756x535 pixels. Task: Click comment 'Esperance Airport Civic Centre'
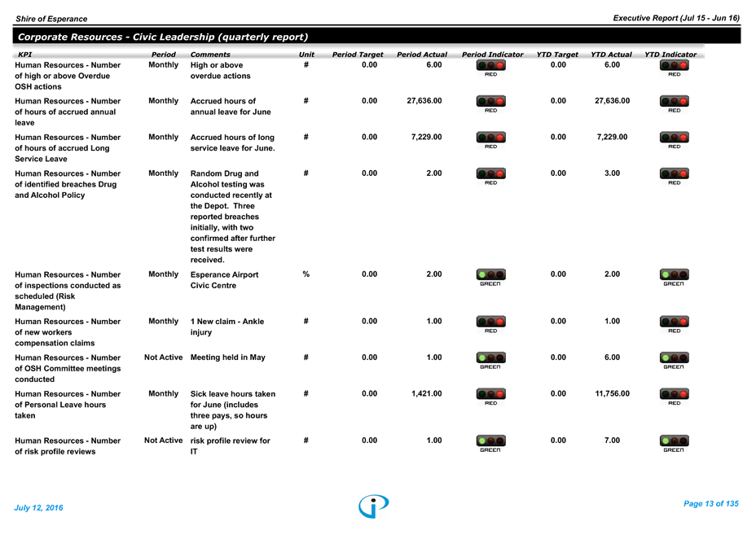(x=224, y=280)
